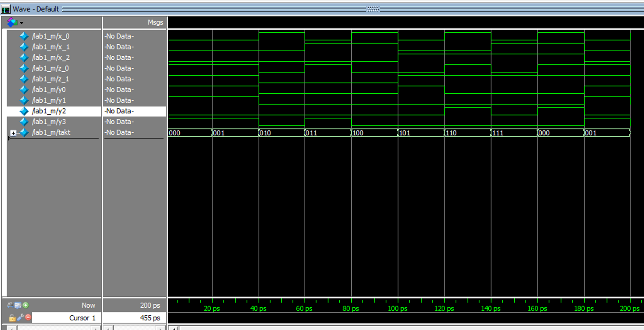This screenshot has height=330, width=644.
Task: Click the Wave - Default title bar text
Action: (36, 9)
